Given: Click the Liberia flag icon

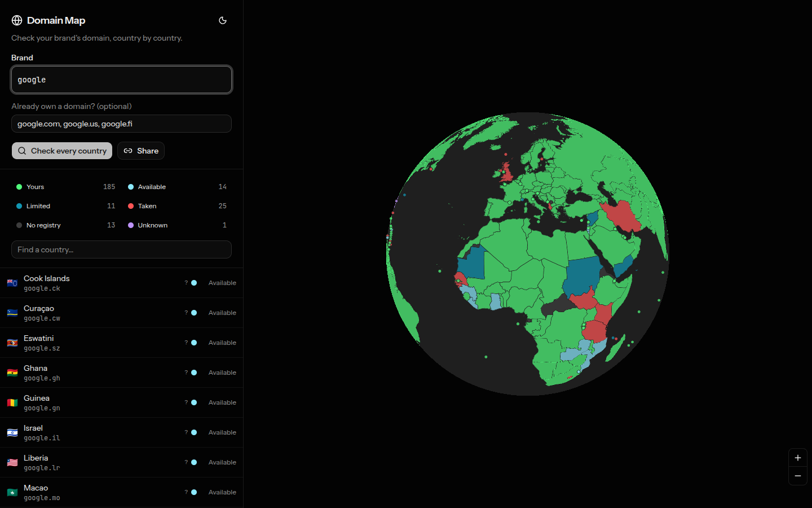Looking at the screenshot, I should pyautogui.click(x=12, y=462).
